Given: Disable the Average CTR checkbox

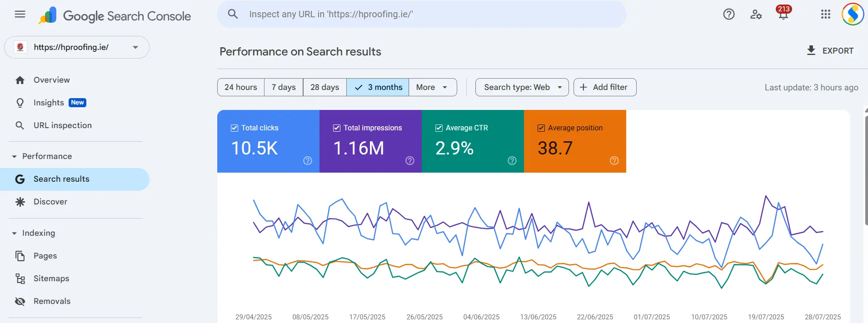Looking at the screenshot, I should coord(439,128).
